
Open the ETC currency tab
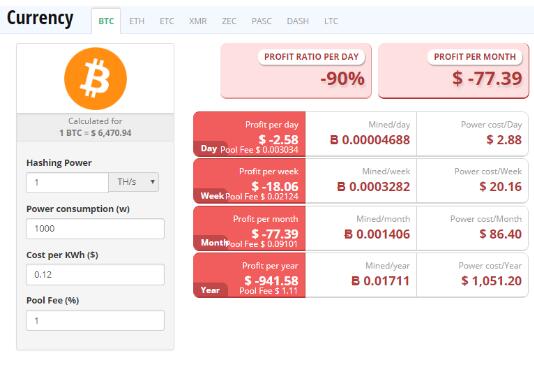(167, 21)
